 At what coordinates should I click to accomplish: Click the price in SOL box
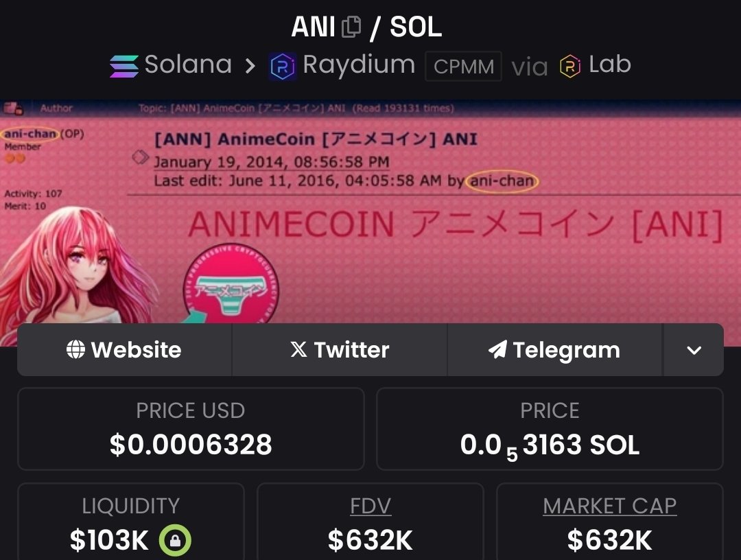pyautogui.click(x=550, y=429)
